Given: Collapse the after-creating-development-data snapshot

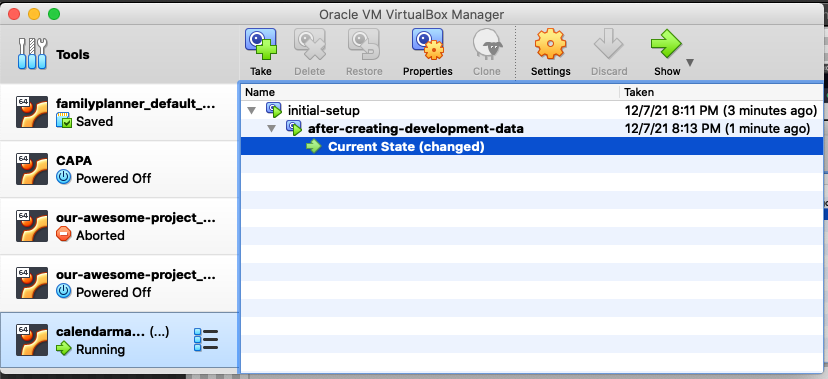Looking at the screenshot, I should point(271,128).
